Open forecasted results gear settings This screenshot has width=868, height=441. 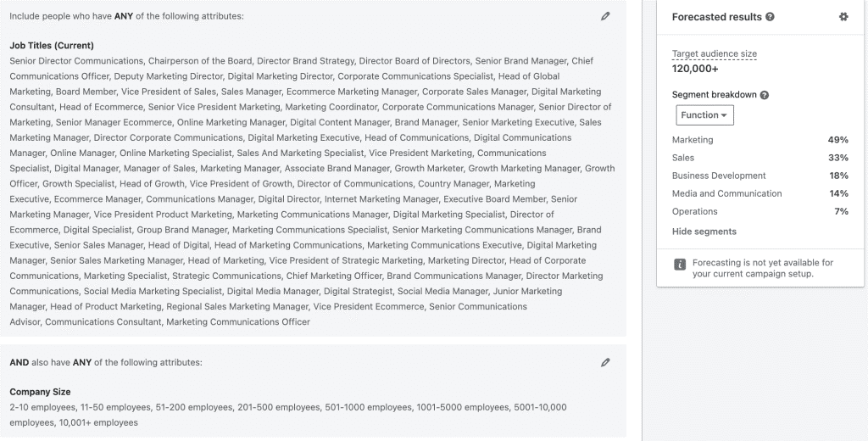click(843, 17)
